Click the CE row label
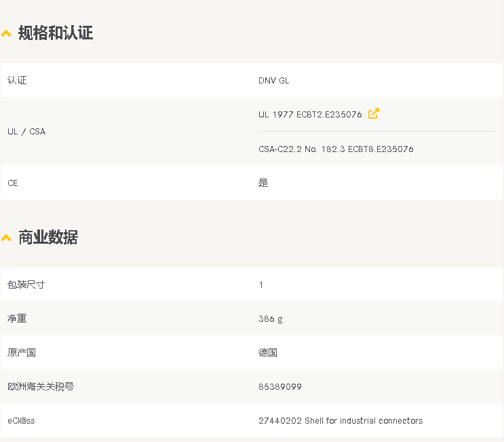The width and height of the screenshot is (504, 442). (13, 183)
